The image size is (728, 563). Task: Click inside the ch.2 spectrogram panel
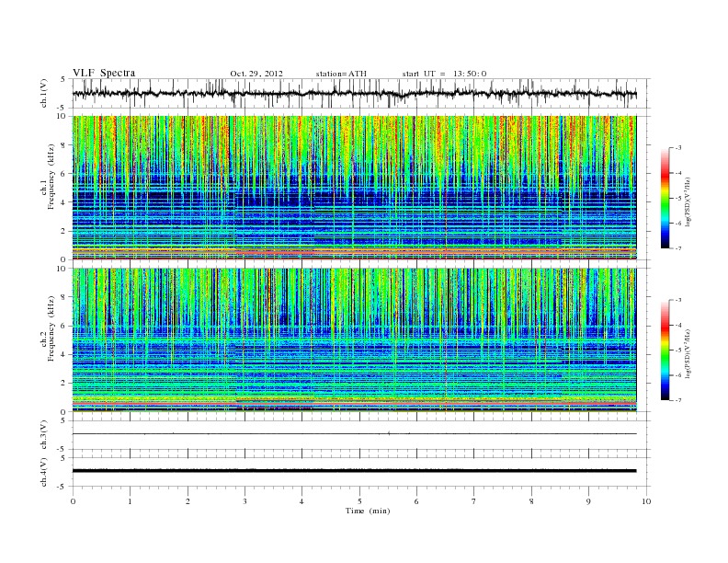pos(354,339)
